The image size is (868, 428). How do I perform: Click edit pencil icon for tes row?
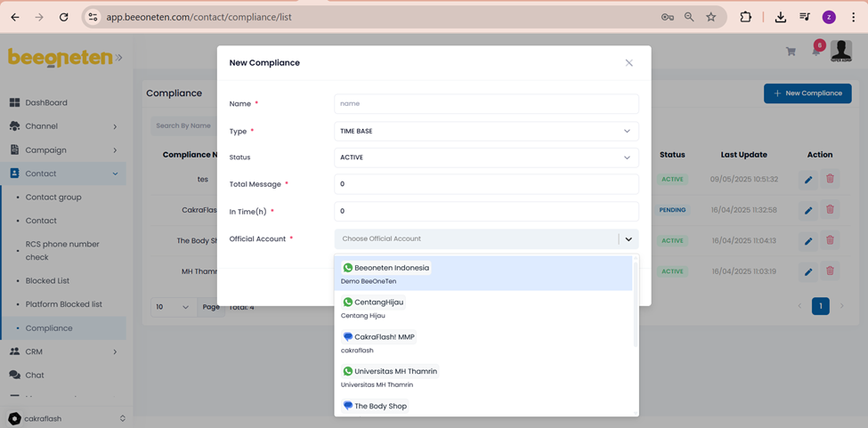808,179
